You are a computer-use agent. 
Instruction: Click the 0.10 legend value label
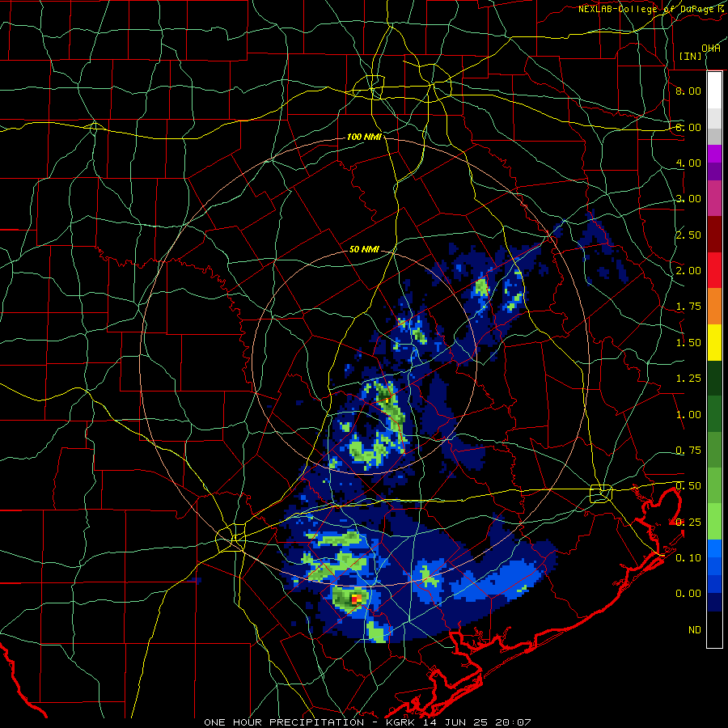[688, 558]
